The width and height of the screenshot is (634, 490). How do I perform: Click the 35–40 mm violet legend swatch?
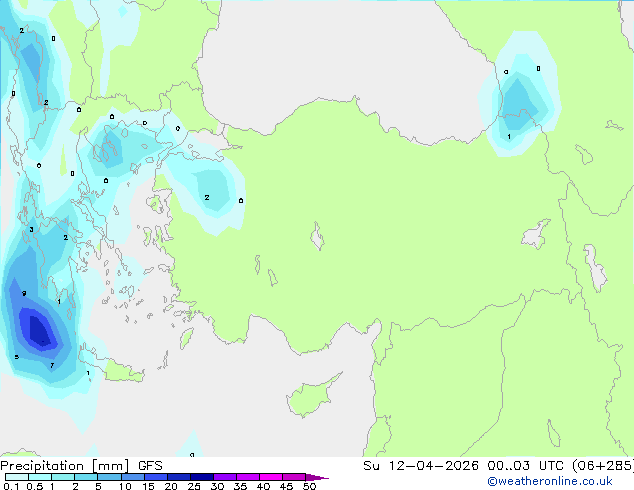248,477
